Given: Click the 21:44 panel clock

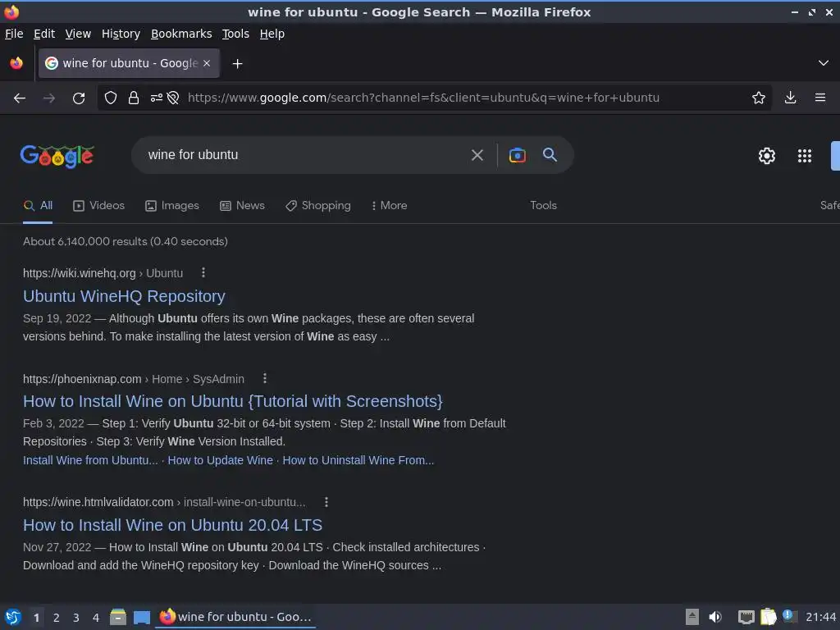Looking at the screenshot, I should click(x=820, y=617).
